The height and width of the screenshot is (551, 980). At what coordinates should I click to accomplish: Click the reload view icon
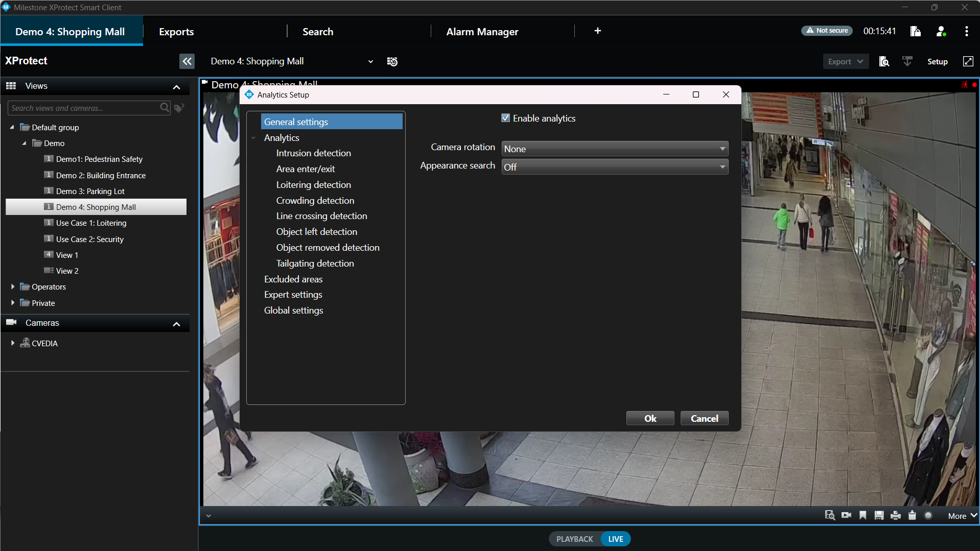(x=392, y=61)
